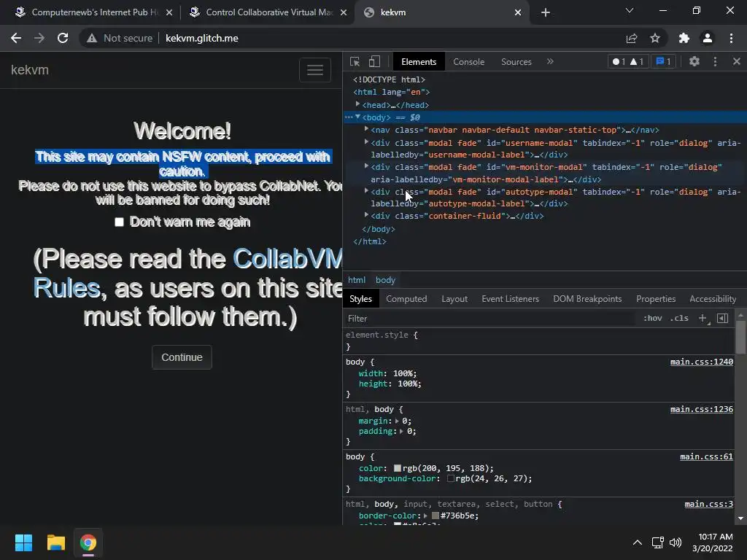The width and height of the screenshot is (747, 560).
Task: Click the Windows Start button
Action: [x=23, y=542]
